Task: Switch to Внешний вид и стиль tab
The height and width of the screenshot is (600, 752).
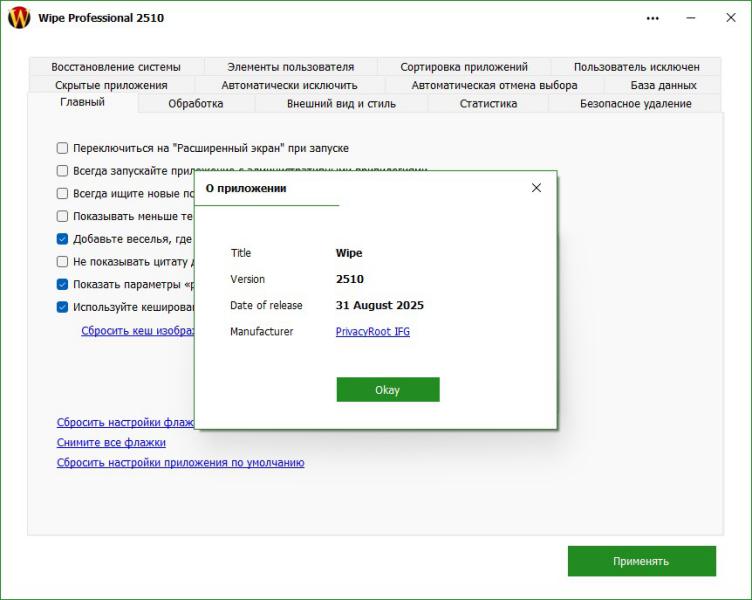Action: pos(341,104)
